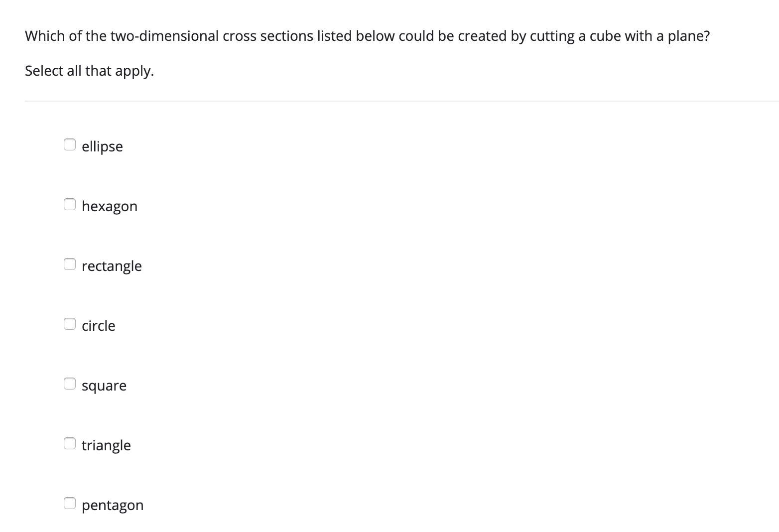
Task: Select the square checkbox
Action: click(x=70, y=384)
